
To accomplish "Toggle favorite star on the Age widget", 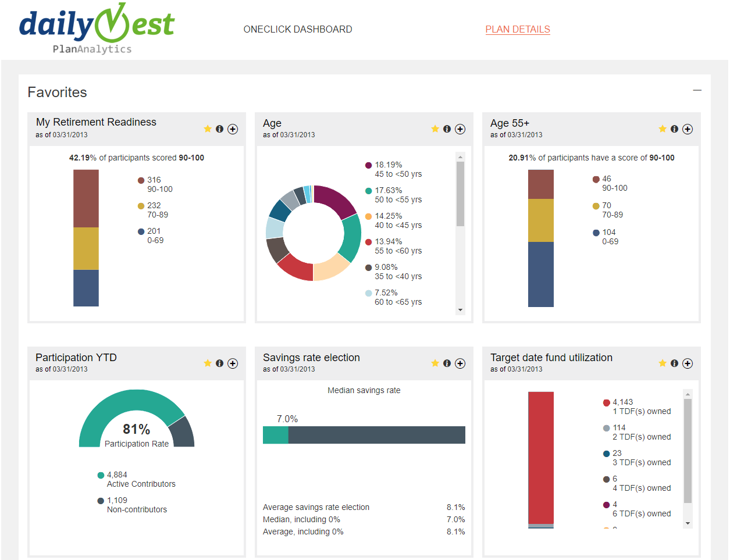I will (x=435, y=129).
